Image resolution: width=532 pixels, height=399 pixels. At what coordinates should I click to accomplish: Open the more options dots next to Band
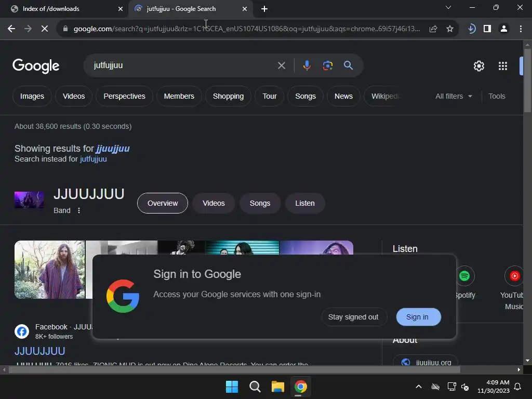click(79, 210)
